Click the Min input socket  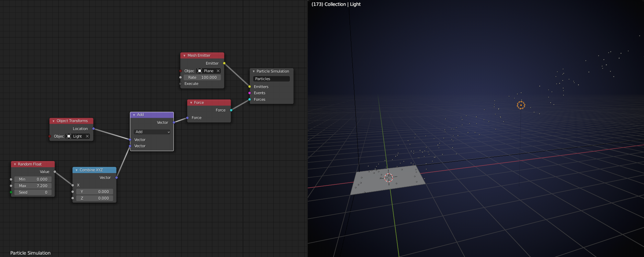(11, 179)
